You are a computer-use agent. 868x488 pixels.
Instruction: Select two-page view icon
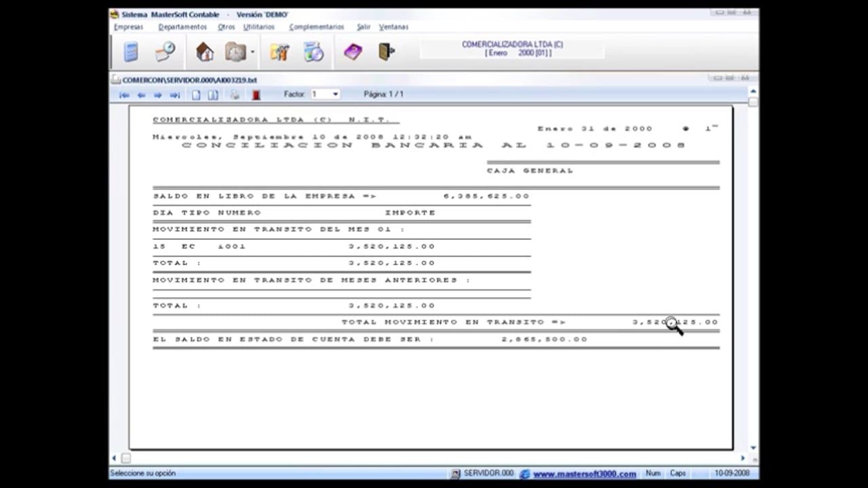pyautogui.click(x=213, y=95)
